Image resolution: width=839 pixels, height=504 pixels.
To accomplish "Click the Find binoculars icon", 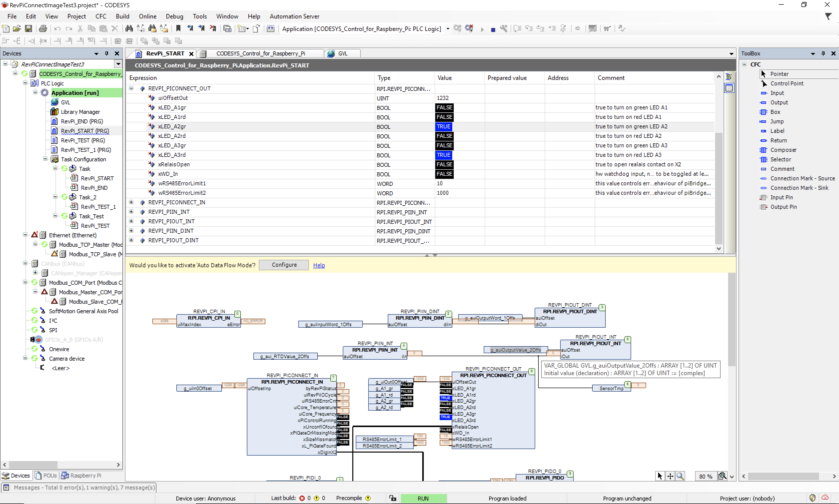I will click(x=129, y=28).
